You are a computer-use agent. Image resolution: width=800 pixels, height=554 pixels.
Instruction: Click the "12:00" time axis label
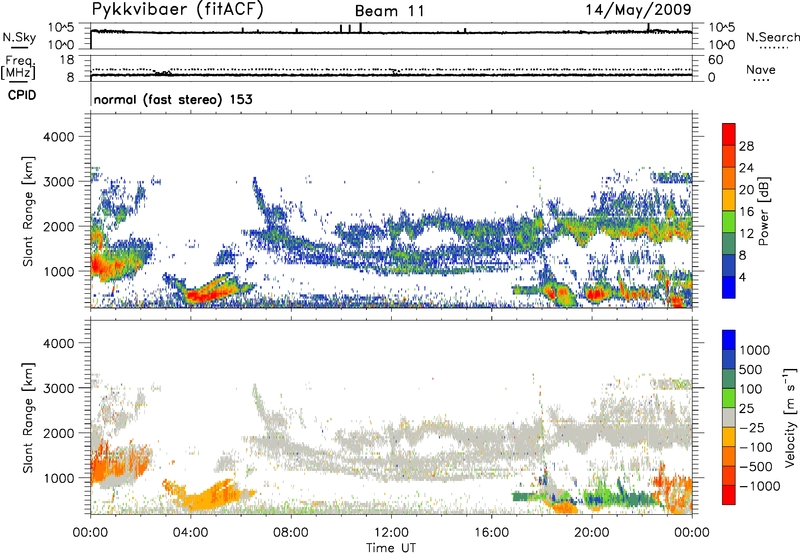pyautogui.click(x=391, y=533)
